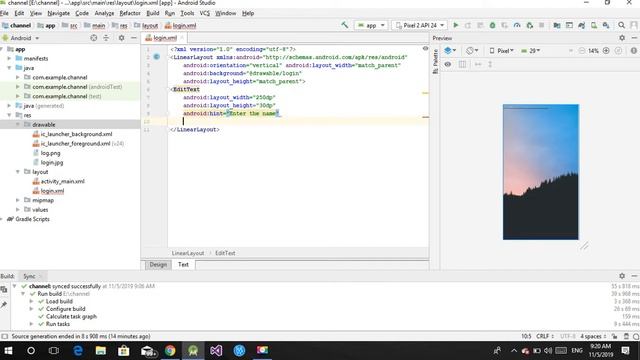The height and width of the screenshot is (360, 640).
Task: Click read-only lock icon in status bar
Action: tap(615, 336)
